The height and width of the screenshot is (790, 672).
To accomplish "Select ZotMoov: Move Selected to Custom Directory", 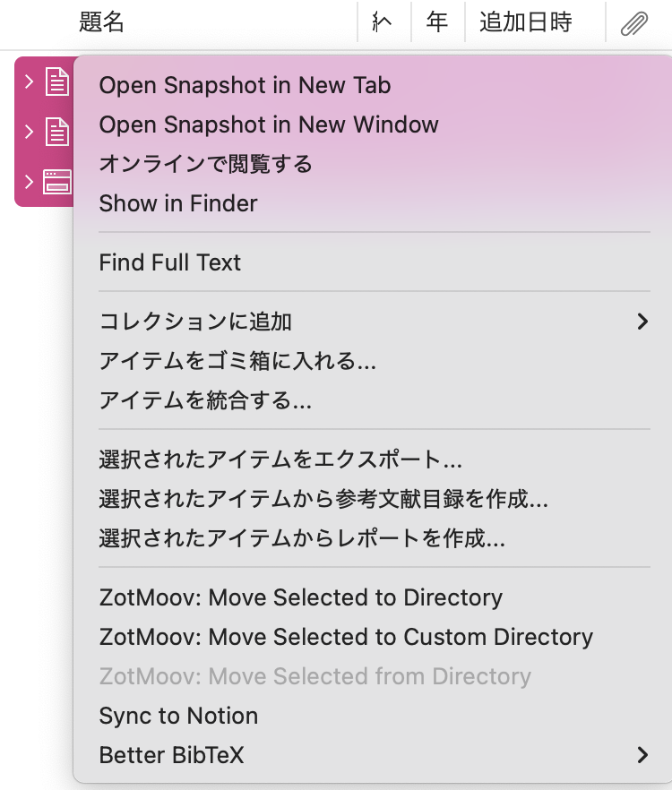I will tap(346, 637).
